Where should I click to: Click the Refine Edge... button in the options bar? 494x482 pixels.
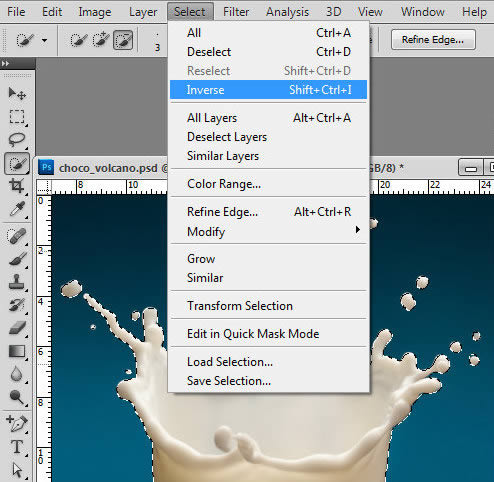433,40
